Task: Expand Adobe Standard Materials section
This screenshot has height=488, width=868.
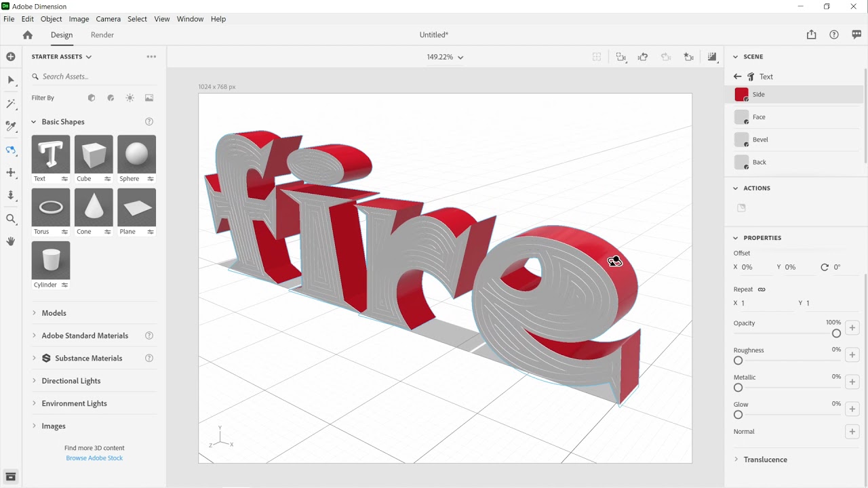Action: tap(34, 335)
